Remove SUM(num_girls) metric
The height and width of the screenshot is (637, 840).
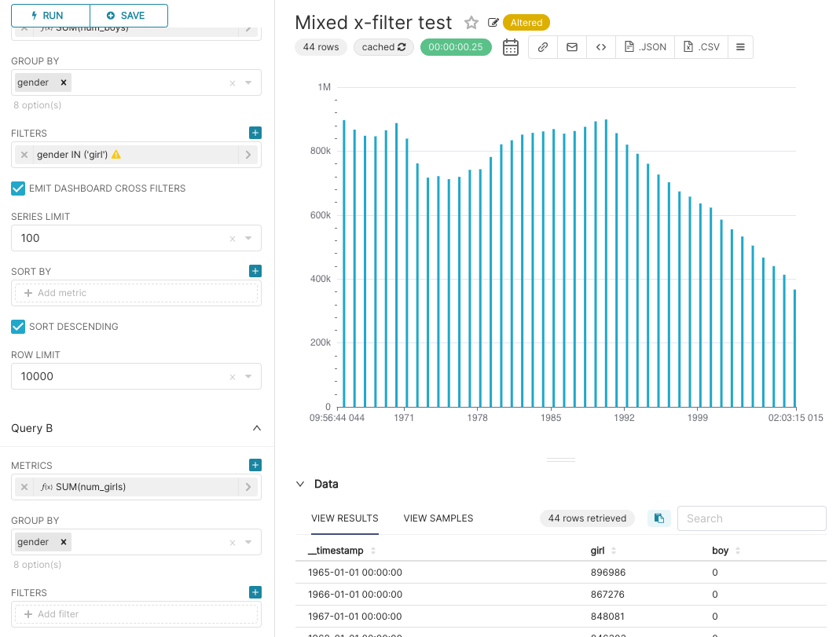click(24, 487)
